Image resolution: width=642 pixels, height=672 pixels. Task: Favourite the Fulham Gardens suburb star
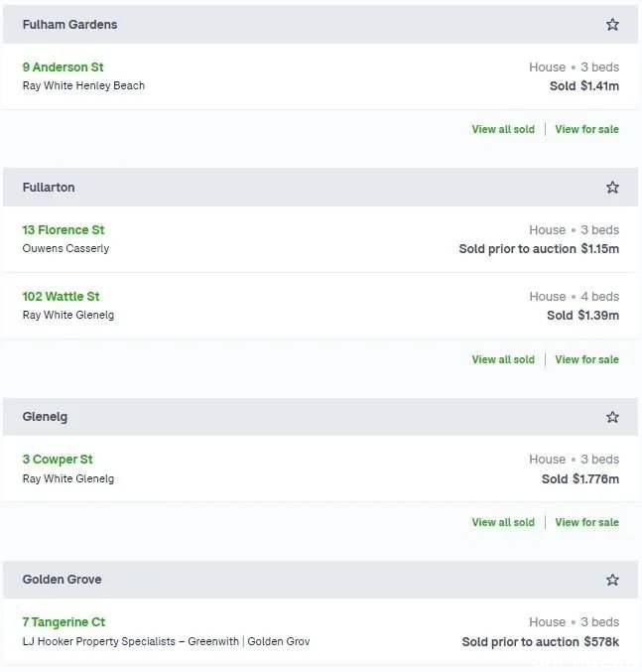[x=612, y=25]
